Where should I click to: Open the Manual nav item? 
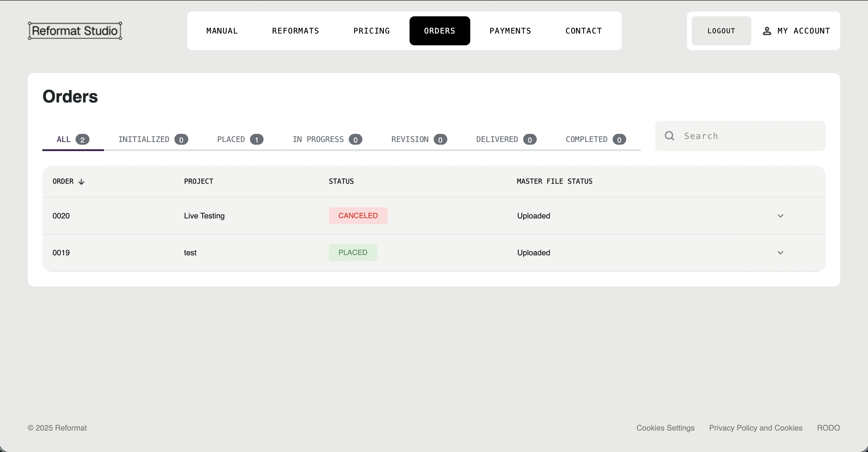[x=222, y=31]
